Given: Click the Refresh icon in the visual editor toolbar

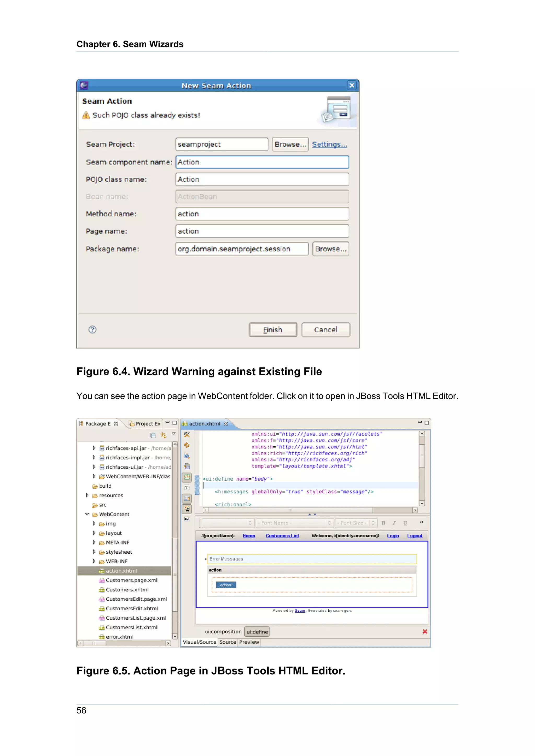Looking at the screenshot, I should pyautogui.click(x=187, y=446).
